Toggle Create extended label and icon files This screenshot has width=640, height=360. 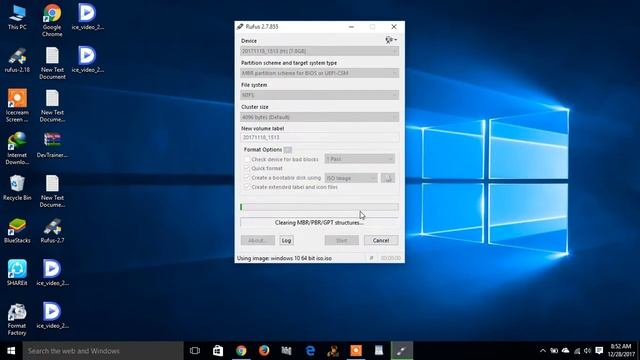tap(247, 187)
